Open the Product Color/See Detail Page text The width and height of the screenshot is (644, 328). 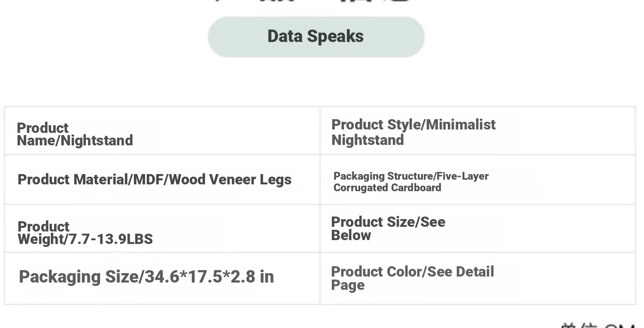[413, 278]
